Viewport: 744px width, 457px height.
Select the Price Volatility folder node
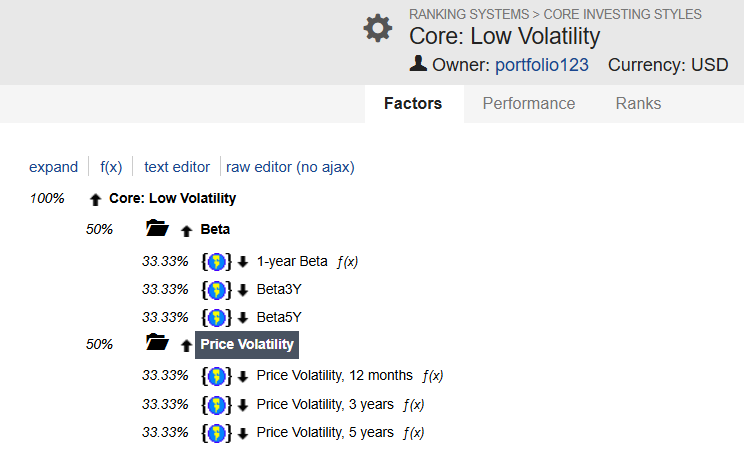point(247,344)
